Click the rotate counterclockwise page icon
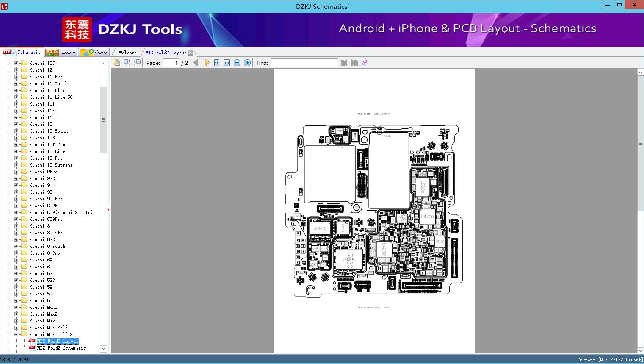 point(127,63)
